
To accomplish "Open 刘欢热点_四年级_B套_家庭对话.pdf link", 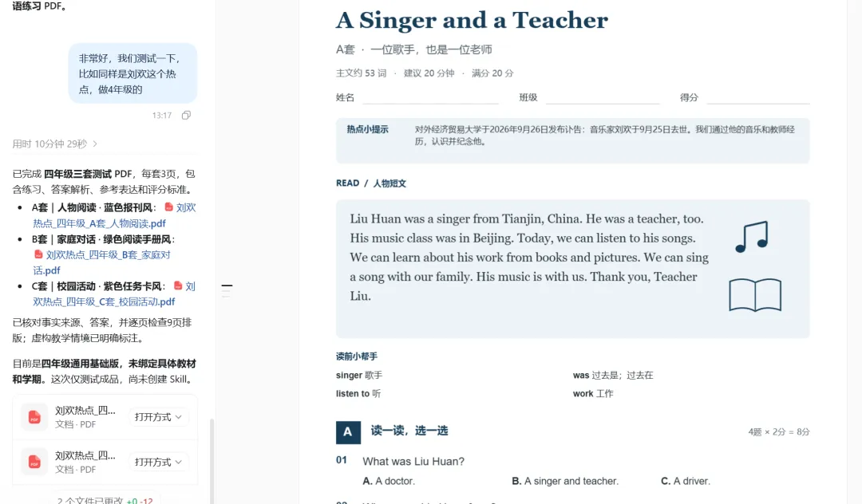I will click(x=101, y=262).
